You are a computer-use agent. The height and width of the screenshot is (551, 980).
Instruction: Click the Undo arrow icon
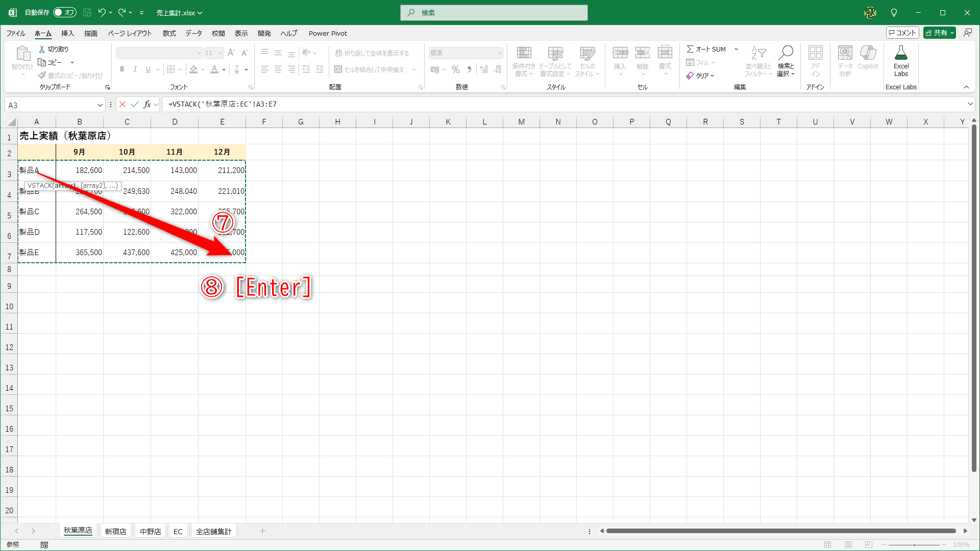coord(102,12)
